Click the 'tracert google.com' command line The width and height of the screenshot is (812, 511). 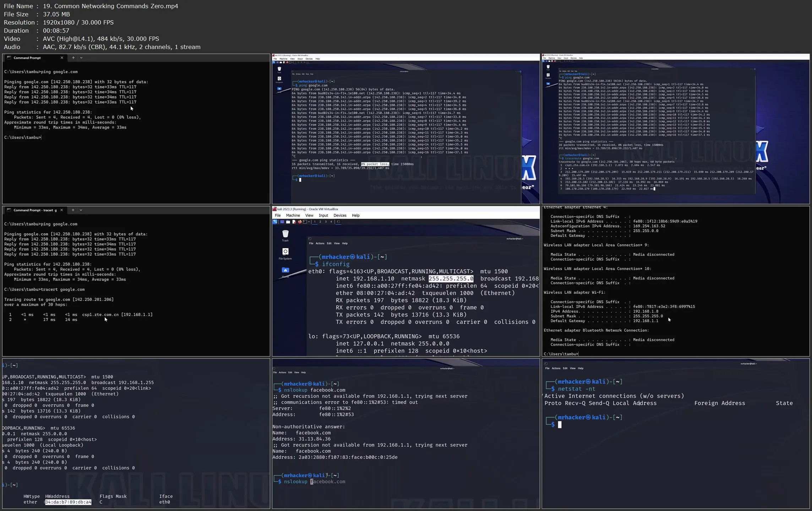44,289
